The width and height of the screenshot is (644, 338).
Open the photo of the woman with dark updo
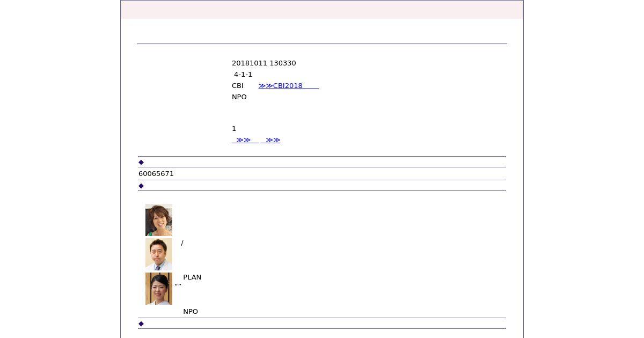[x=159, y=289]
